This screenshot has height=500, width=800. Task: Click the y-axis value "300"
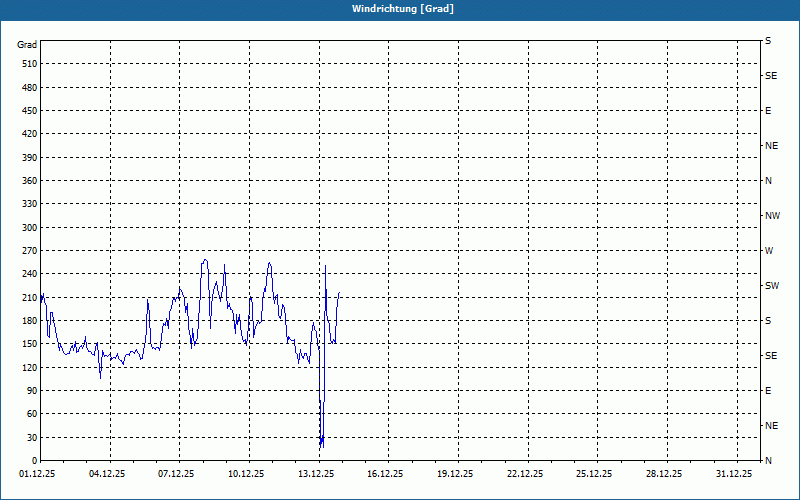[x=30, y=228]
